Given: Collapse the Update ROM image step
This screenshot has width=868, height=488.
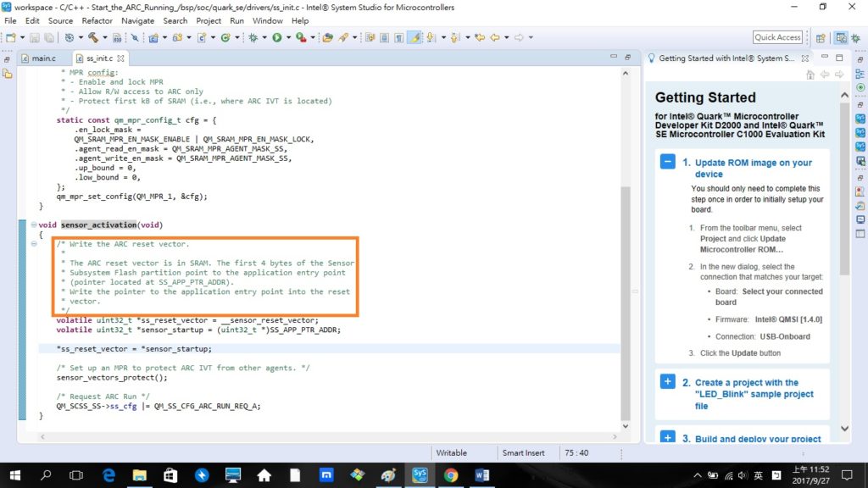Looking at the screenshot, I should pos(668,162).
